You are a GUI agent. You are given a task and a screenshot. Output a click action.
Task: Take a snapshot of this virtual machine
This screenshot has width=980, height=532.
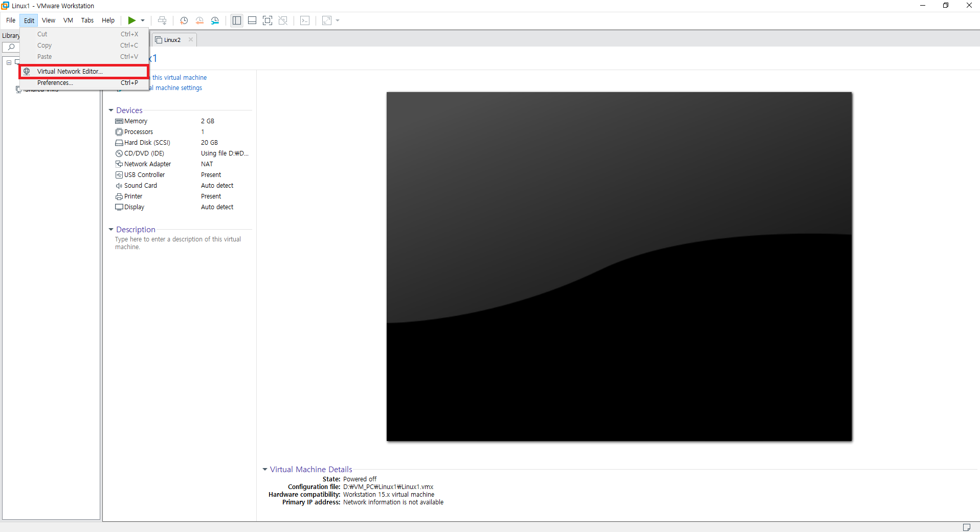184,20
